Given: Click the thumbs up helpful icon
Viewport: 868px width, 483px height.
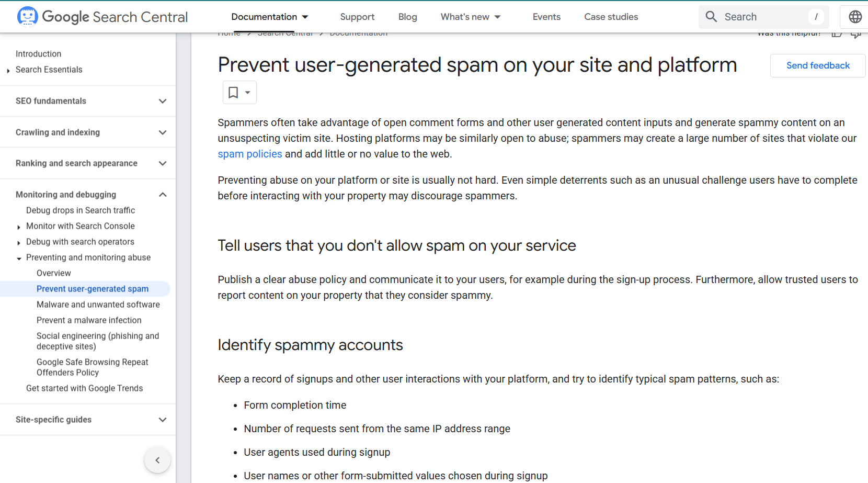Looking at the screenshot, I should pyautogui.click(x=837, y=34).
